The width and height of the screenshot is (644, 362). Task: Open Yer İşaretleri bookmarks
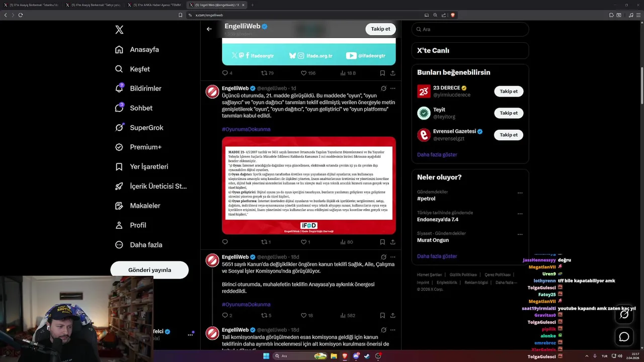point(141,166)
